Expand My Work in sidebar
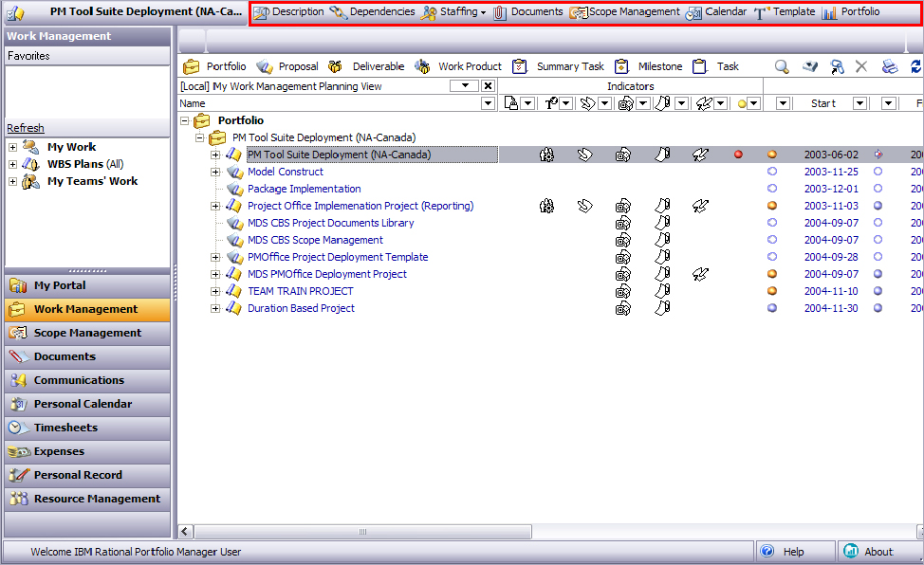The height and width of the screenshot is (565, 924). pos(12,147)
